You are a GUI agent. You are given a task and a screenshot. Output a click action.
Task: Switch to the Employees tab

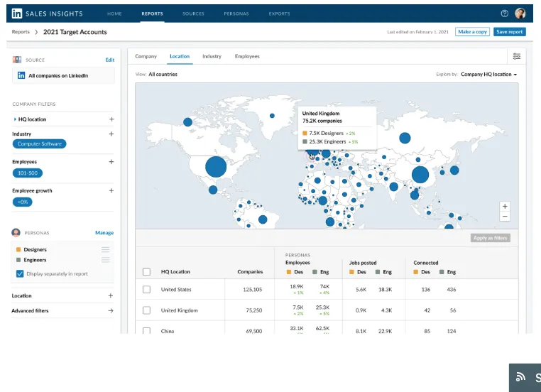tap(247, 56)
